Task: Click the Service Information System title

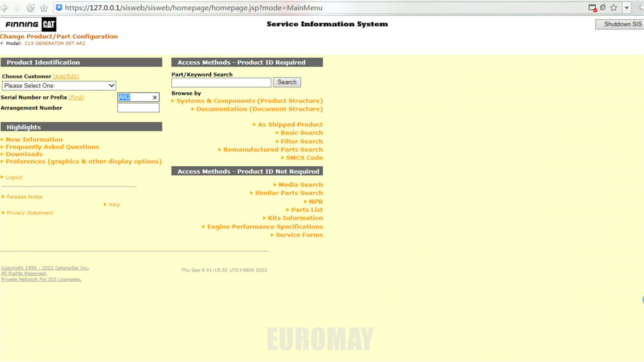Action: click(327, 24)
